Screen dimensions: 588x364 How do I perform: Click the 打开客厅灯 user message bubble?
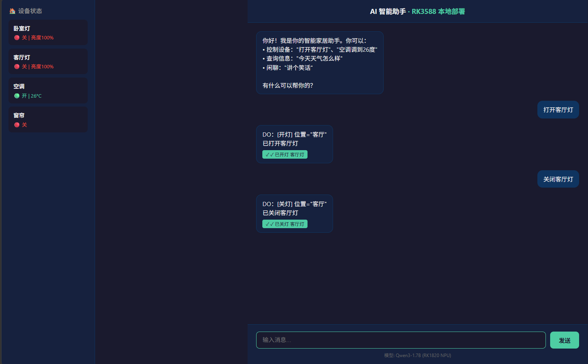click(x=558, y=110)
